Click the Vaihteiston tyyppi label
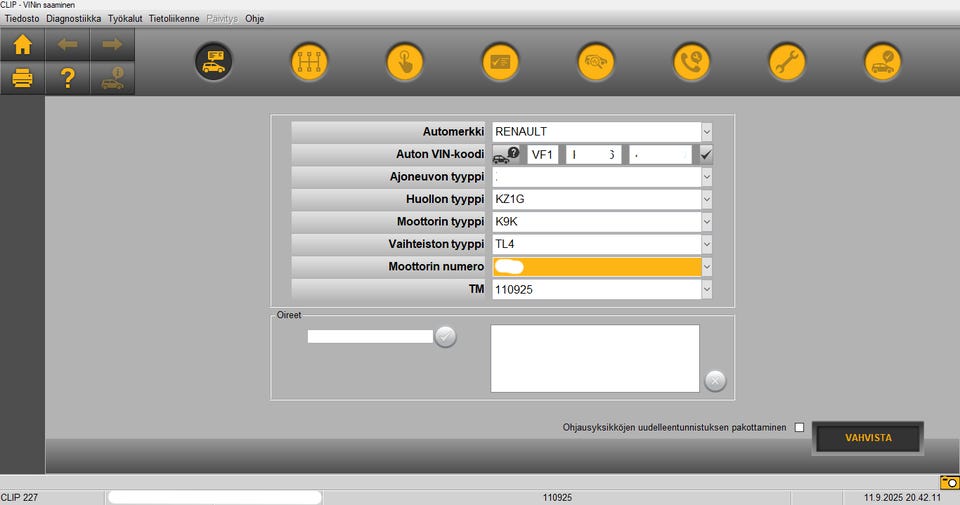 tap(437, 244)
